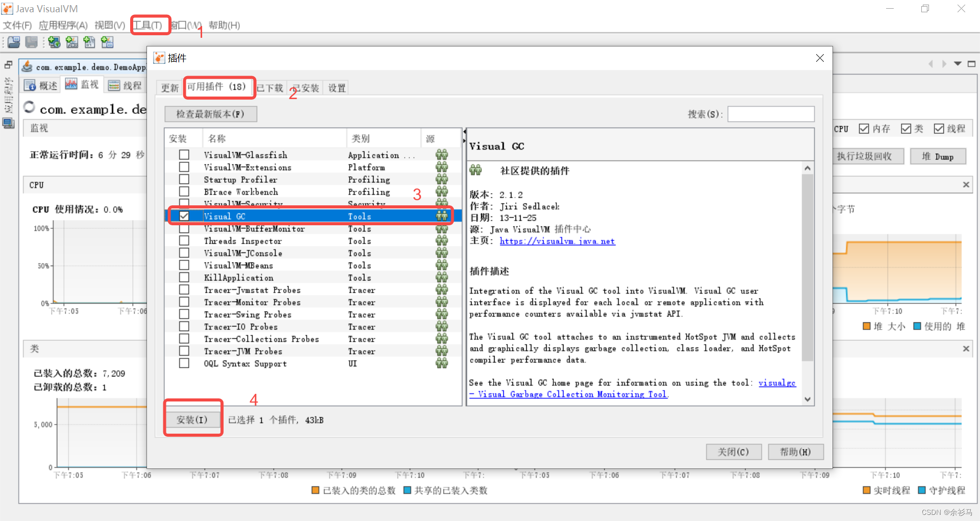Add an application snapshot via the toolbar icon
Viewport: 980px width, 521px height.
[107, 42]
